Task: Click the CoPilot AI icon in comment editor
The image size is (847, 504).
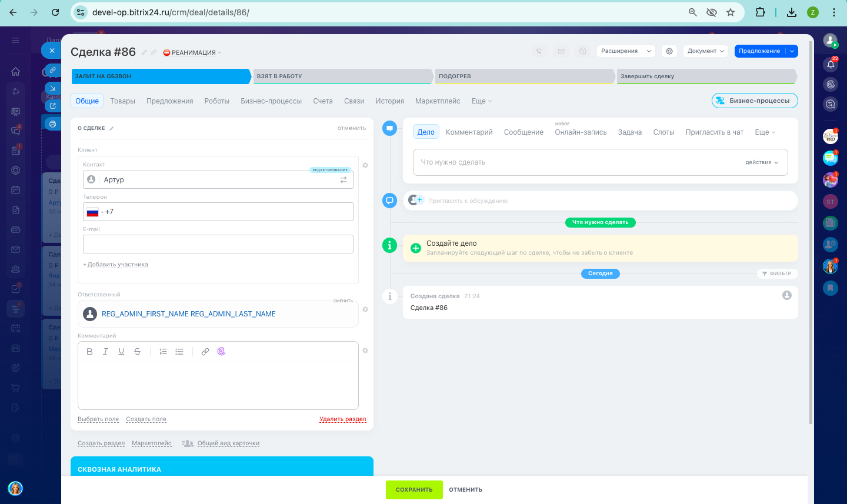Action: (221, 352)
